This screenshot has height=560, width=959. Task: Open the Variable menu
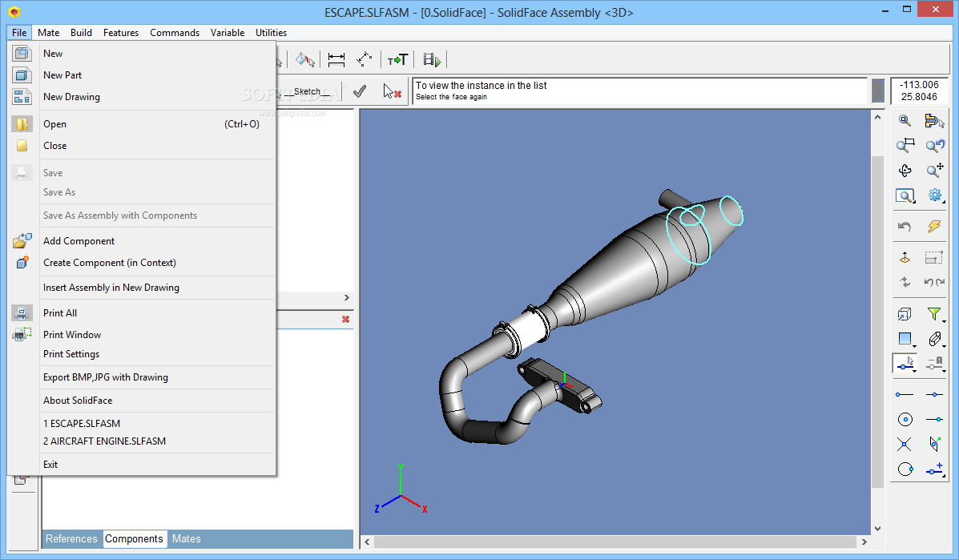point(228,32)
